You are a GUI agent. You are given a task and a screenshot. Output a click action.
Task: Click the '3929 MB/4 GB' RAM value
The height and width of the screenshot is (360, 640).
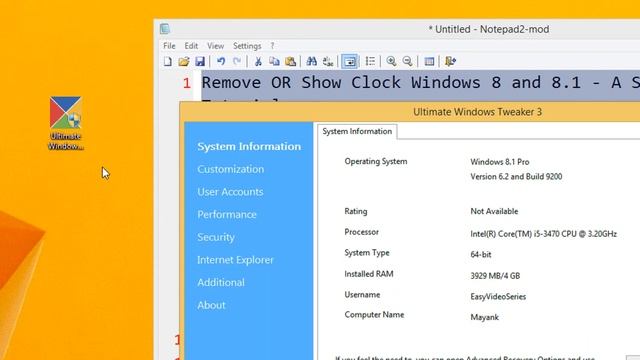(x=495, y=276)
